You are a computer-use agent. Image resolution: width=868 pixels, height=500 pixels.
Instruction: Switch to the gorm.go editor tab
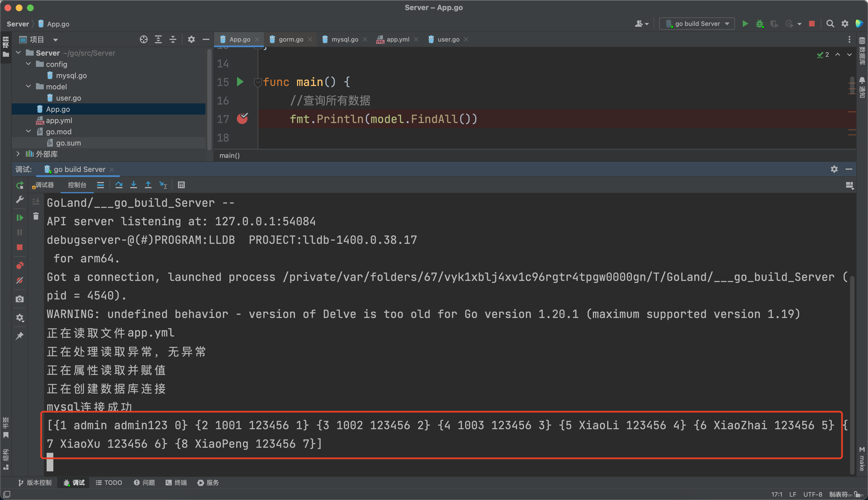click(x=291, y=40)
